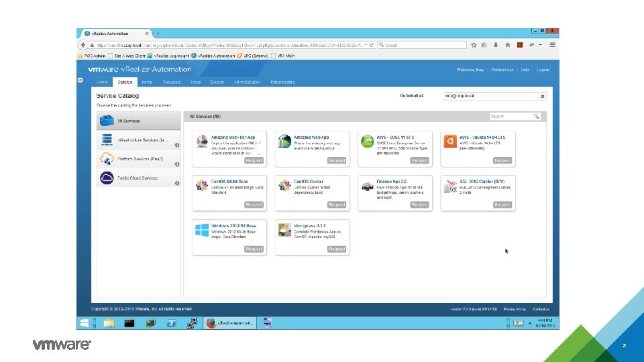The image size is (644, 362).
Task: Click the Platform Services cloud icon
Action: pos(107,158)
